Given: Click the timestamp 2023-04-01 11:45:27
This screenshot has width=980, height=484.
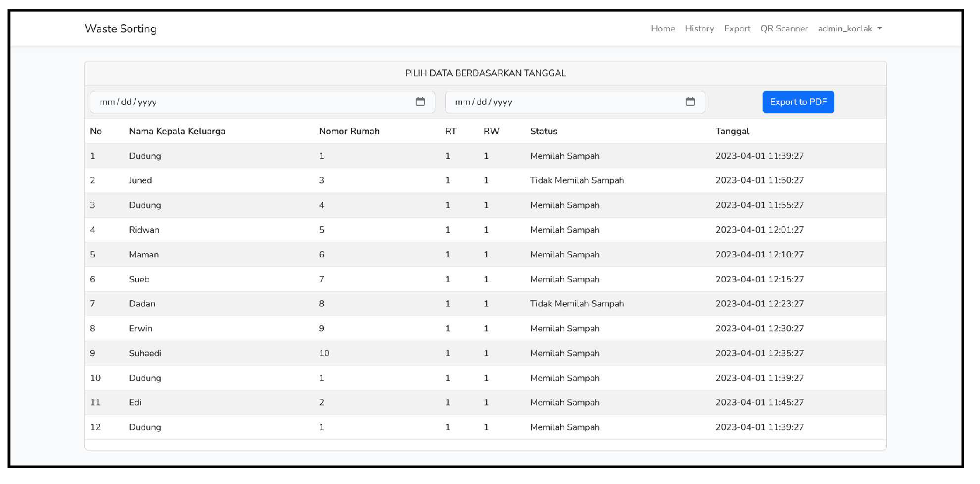Looking at the screenshot, I should click(x=759, y=402).
